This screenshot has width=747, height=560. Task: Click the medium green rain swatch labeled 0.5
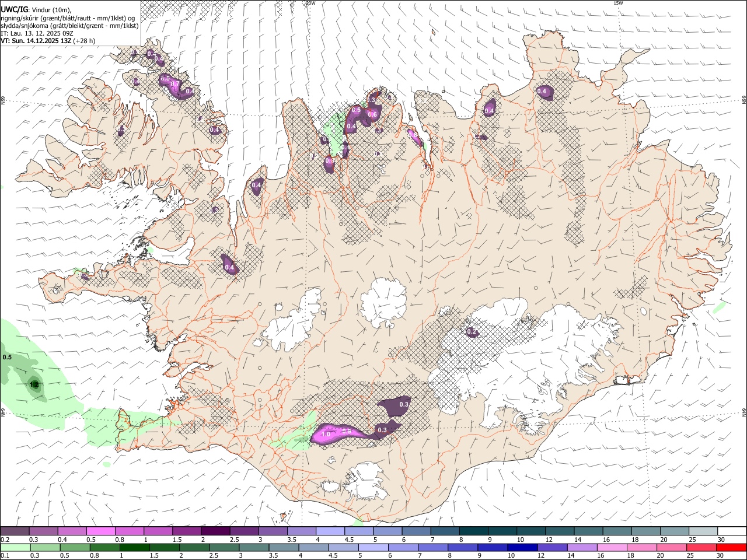pos(75,548)
